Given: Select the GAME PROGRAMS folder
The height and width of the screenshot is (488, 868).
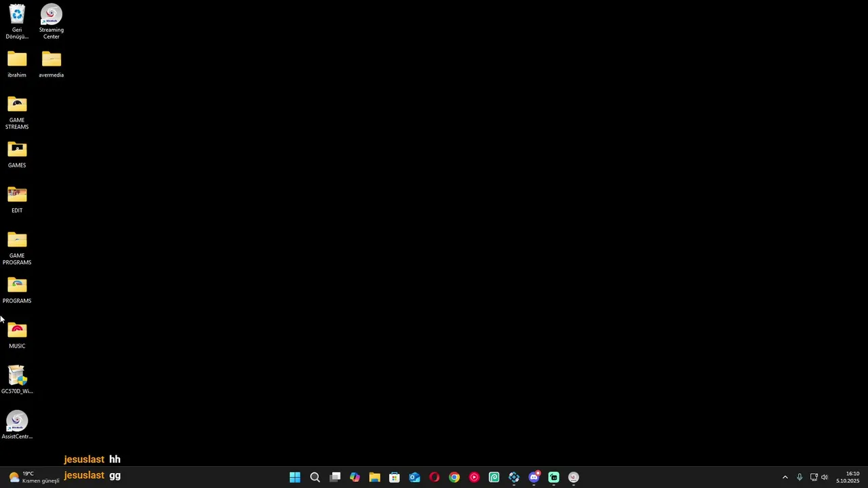Looking at the screenshot, I should [x=17, y=248].
